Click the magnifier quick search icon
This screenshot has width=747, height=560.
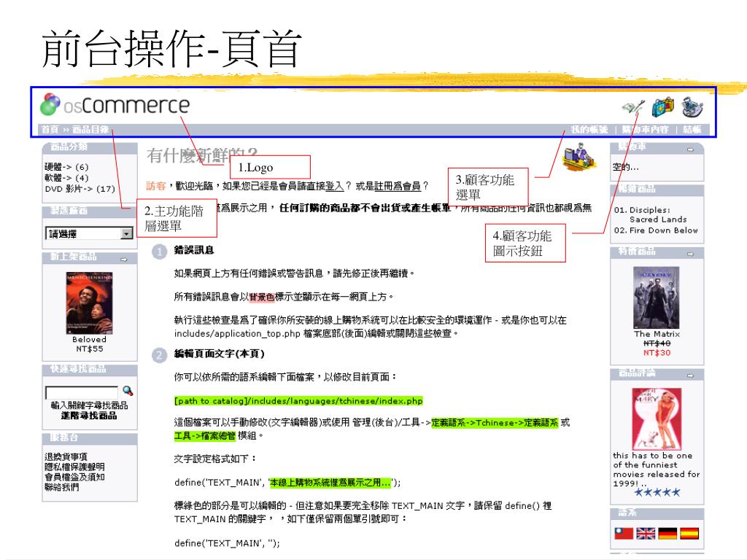pos(128,391)
